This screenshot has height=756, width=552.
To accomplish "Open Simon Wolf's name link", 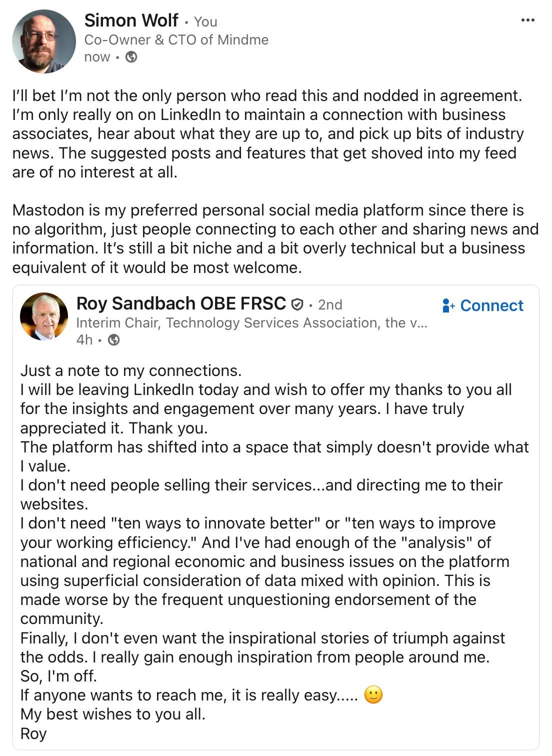I will pyautogui.click(x=131, y=20).
